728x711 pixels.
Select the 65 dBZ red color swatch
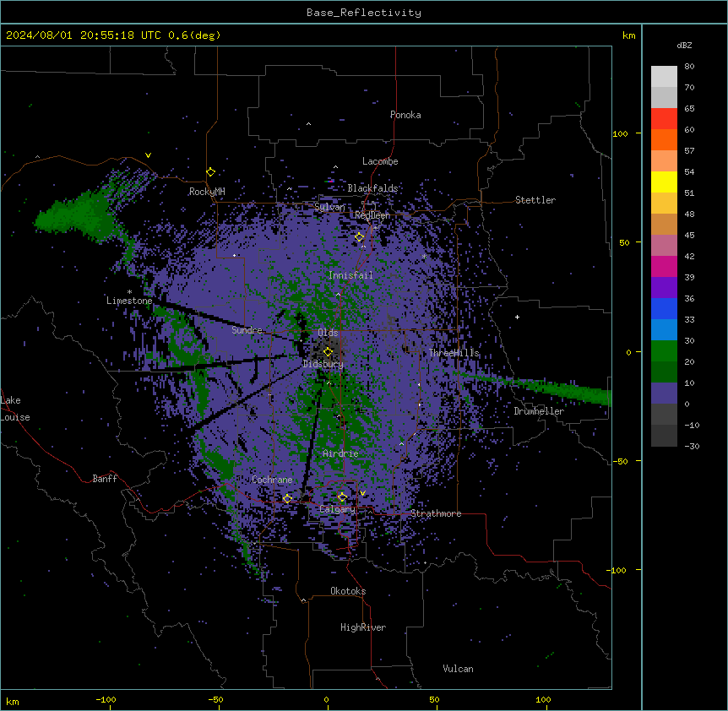[x=664, y=118]
